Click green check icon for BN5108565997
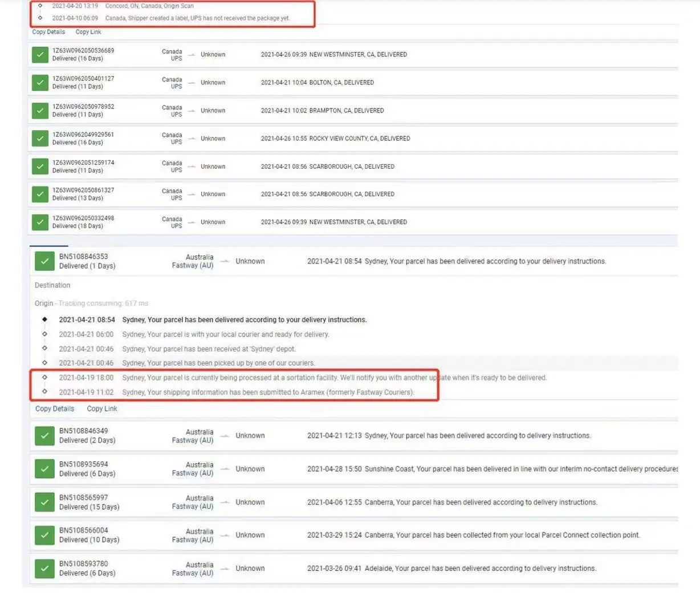The width and height of the screenshot is (700, 616). pos(44,502)
